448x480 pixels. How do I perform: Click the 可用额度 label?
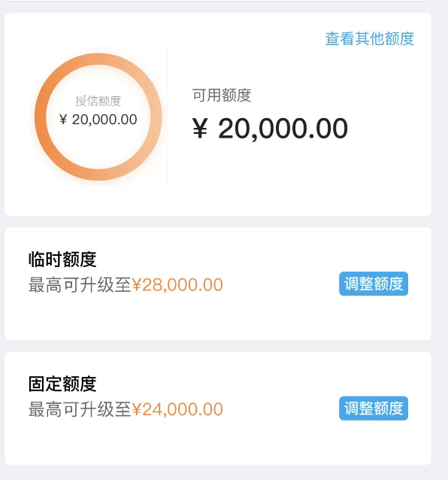click(x=222, y=96)
